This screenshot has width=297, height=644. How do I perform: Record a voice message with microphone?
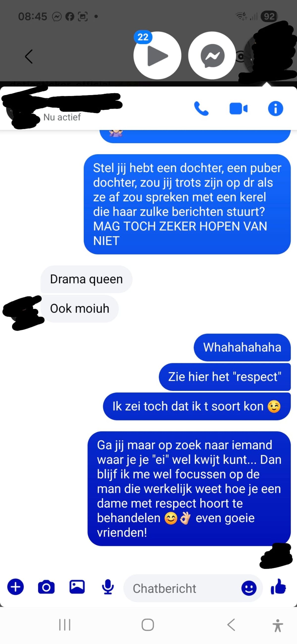[108, 587]
